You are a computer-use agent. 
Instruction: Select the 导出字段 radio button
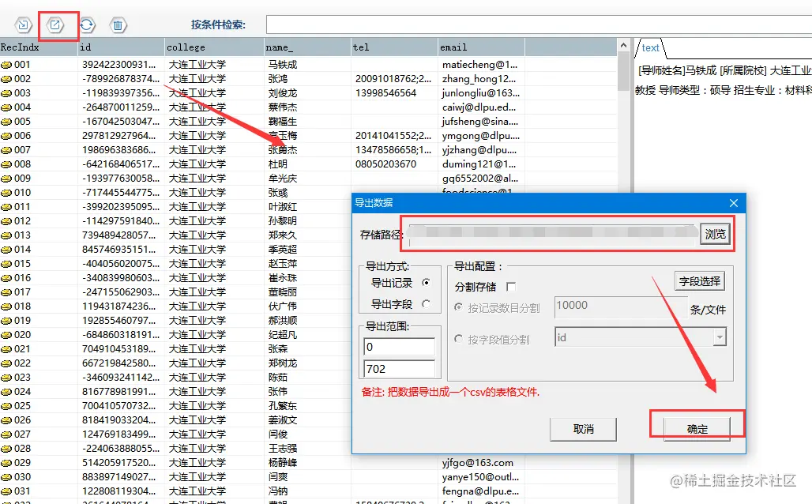pos(426,304)
